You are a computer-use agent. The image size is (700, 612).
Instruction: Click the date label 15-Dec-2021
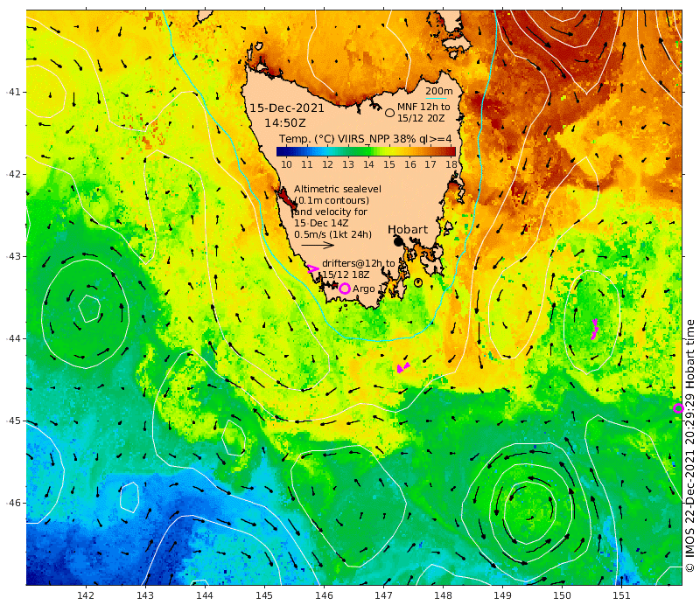(287, 108)
